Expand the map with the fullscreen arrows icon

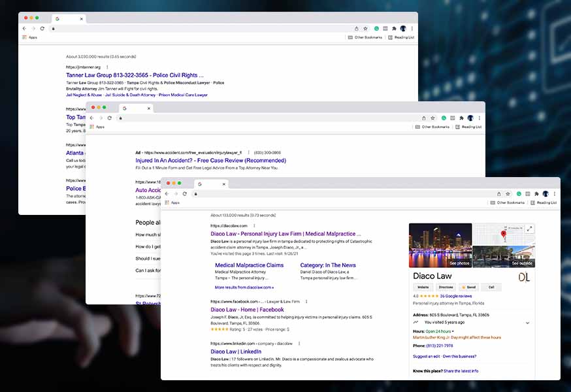pos(529,229)
